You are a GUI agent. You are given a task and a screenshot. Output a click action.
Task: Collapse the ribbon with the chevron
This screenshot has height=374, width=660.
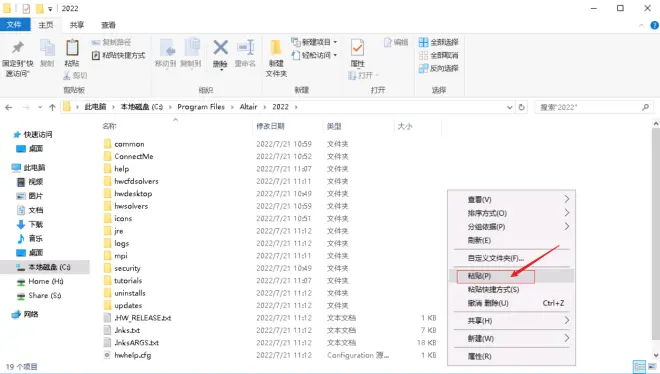click(641, 25)
